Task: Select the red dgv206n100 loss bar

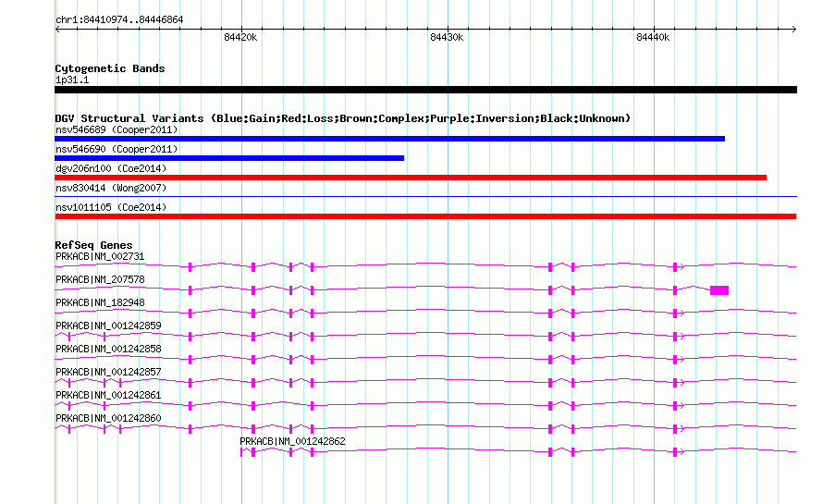Action: pos(411,178)
